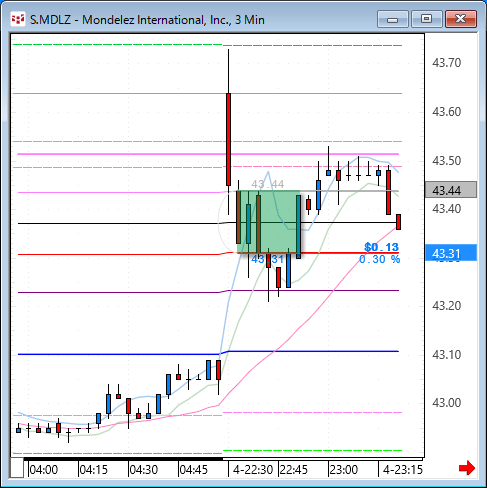This screenshot has width=487, height=488.
Task: Click the 43.20 price axis label
Action: [446, 305]
